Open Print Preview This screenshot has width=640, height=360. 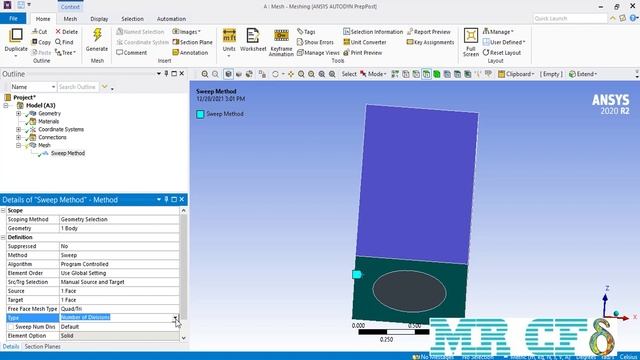click(362, 53)
